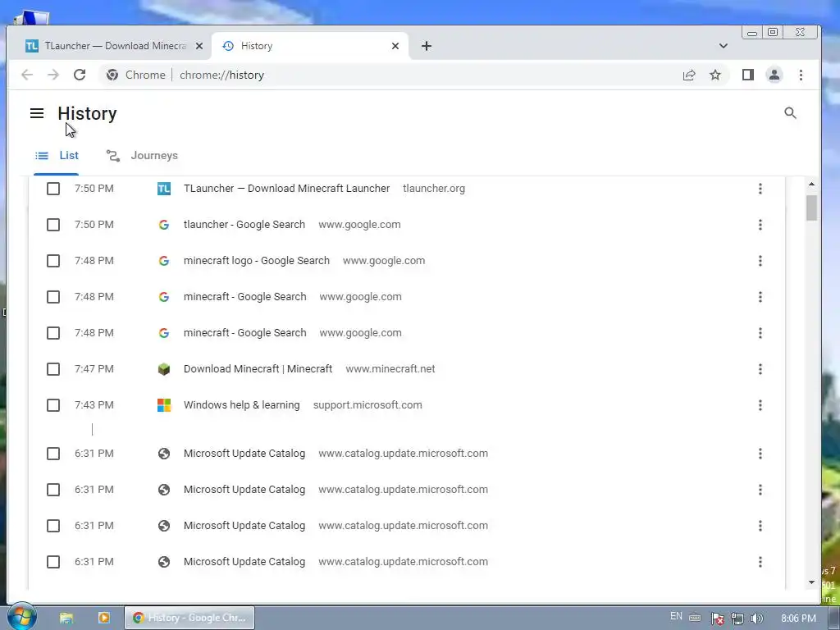Click the 8:06 PM taskbar clock
Screen dimensions: 840x630
click(798, 619)
